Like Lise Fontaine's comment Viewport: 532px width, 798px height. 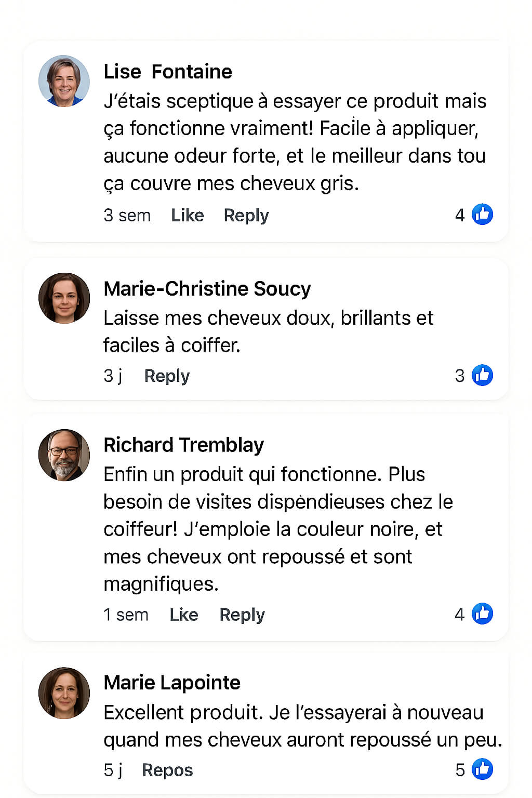click(x=188, y=215)
